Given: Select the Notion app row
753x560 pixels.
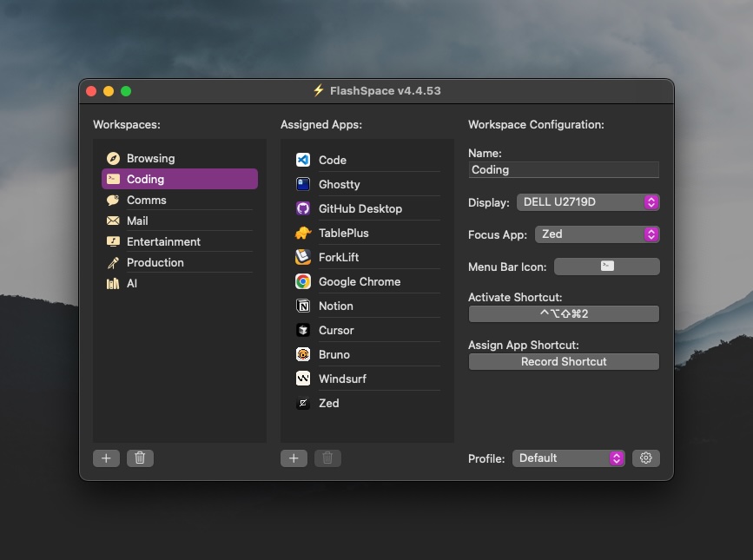Looking at the screenshot, I should pyautogui.click(x=367, y=306).
